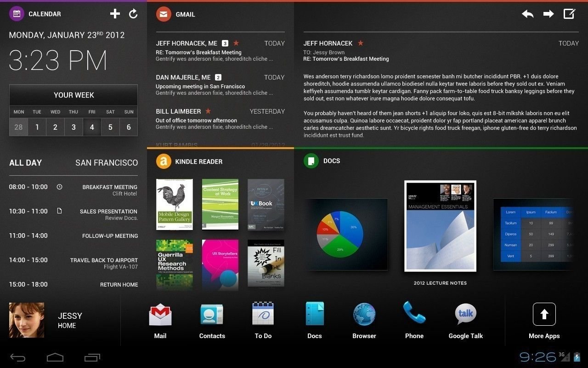Toggle star on Bill Laimbeer email
This screenshot has width=588, height=368.
pos(208,111)
